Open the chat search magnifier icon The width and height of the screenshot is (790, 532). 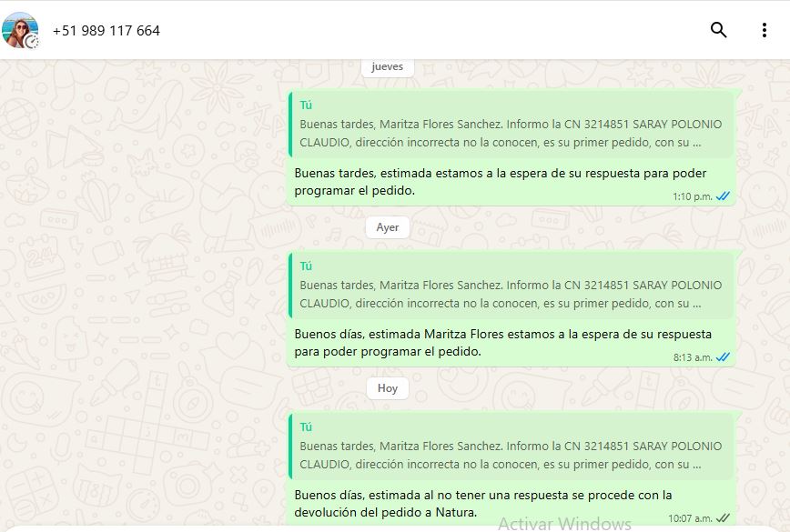pyautogui.click(x=718, y=30)
